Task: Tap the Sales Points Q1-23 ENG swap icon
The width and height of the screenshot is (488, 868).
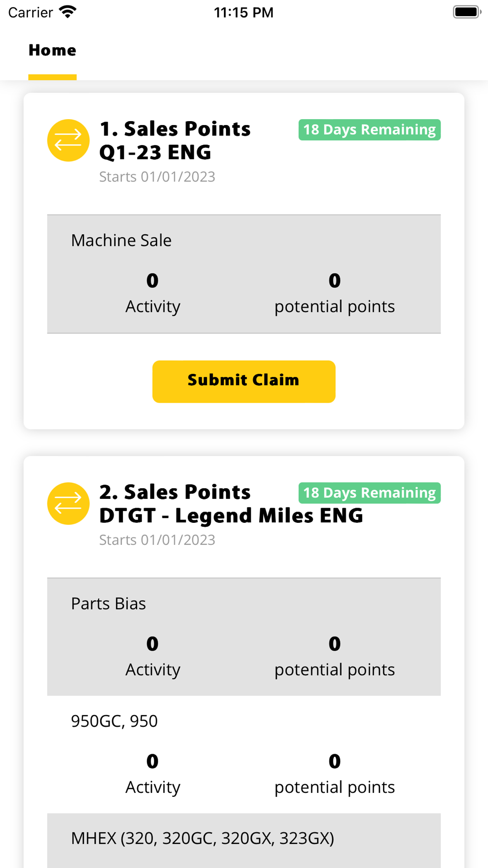Action: (x=68, y=141)
